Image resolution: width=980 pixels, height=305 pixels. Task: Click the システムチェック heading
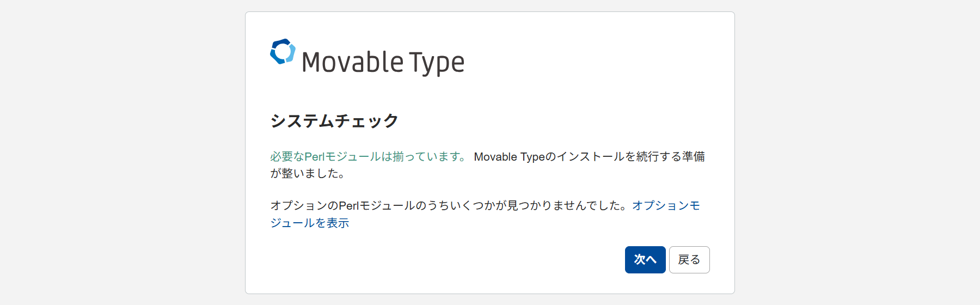pos(334,120)
